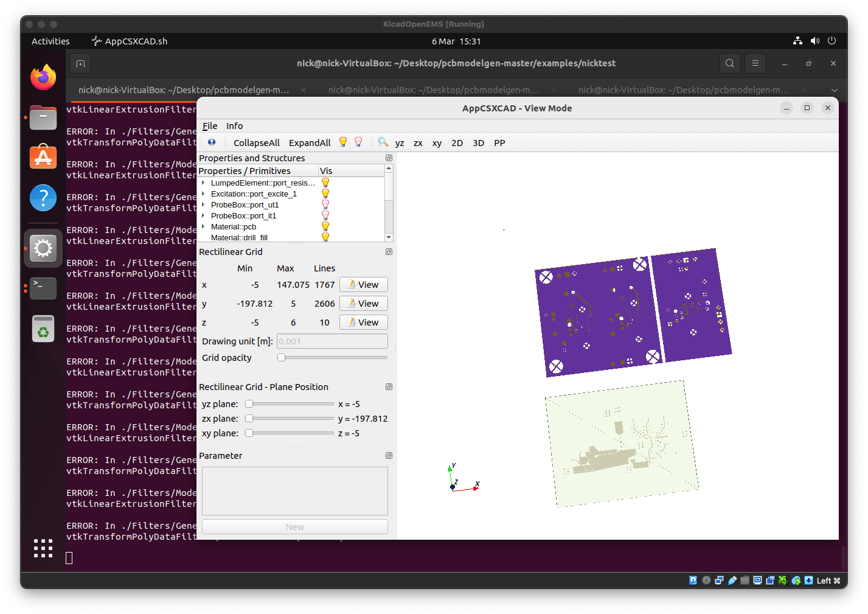Open Ubuntu Software from the dock

(43, 158)
